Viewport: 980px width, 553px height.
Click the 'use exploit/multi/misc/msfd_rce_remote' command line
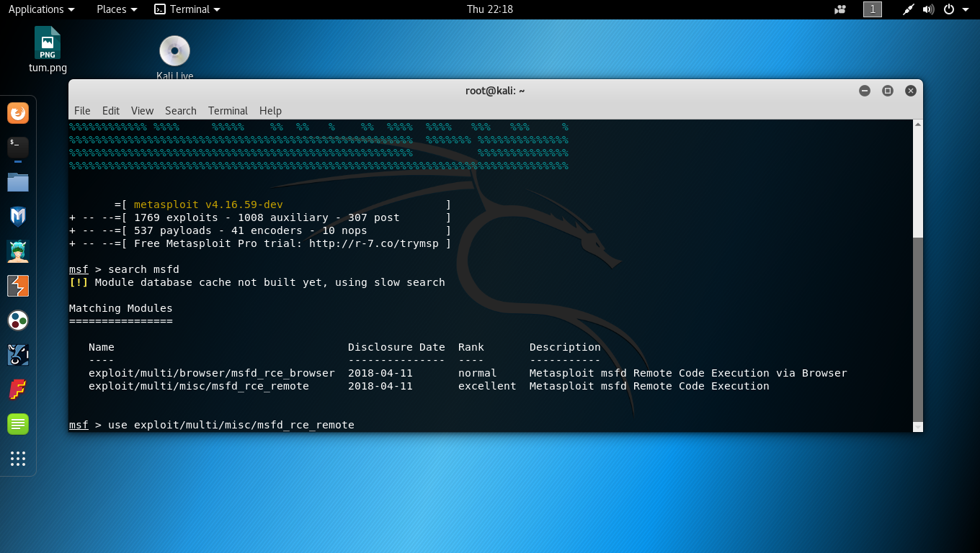coord(231,426)
